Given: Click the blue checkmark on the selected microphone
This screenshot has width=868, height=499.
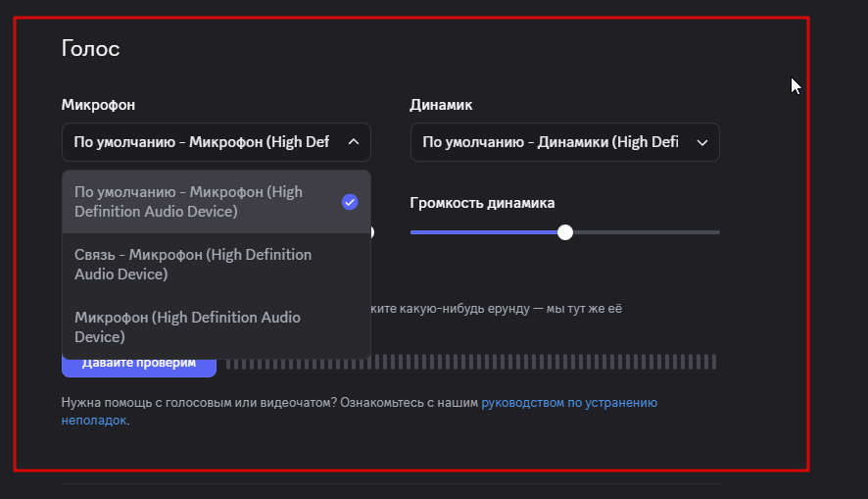Looking at the screenshot, I should [x=350, y=202].
